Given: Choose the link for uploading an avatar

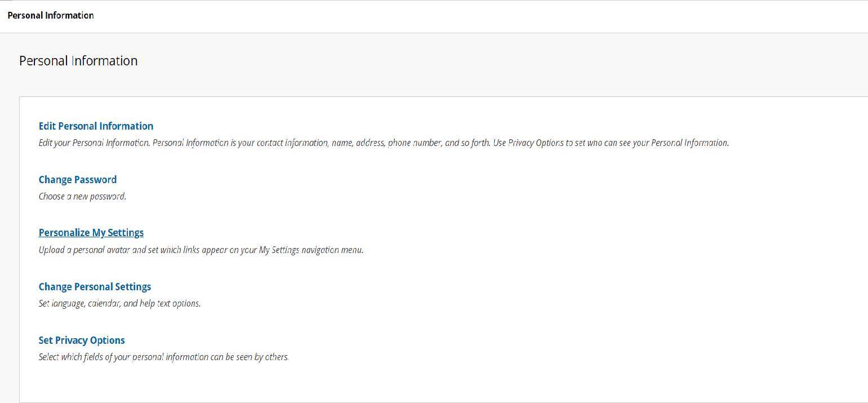Looking at the screenshot, I should coord(91,233).
